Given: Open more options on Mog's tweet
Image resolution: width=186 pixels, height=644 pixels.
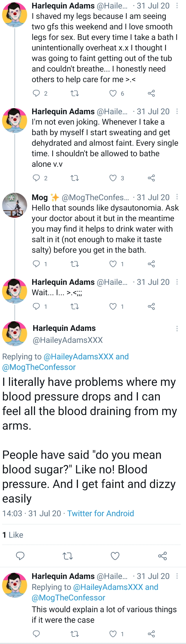Looking at the screenshot, I should tap(177, 197).
